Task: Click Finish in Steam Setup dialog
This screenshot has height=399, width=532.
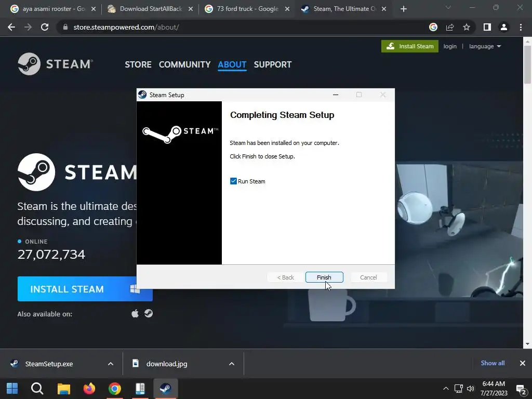Action: point(324,277)
